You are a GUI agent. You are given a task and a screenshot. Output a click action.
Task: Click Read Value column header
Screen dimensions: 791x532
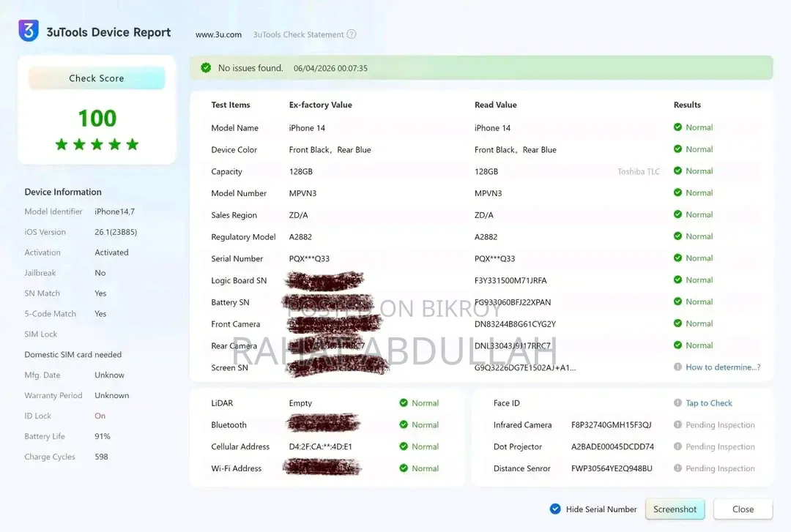point(495,105)
